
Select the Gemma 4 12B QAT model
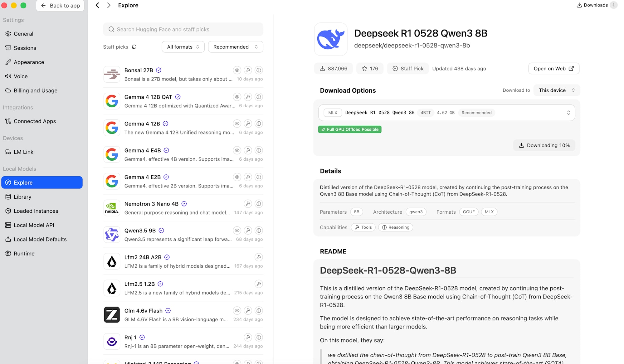183,101
